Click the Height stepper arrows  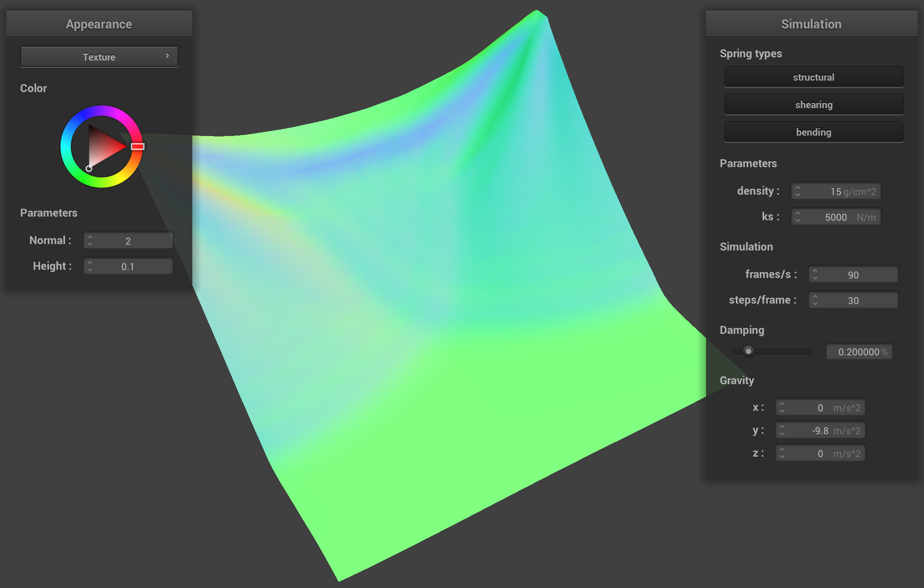(x=90, y=266)
